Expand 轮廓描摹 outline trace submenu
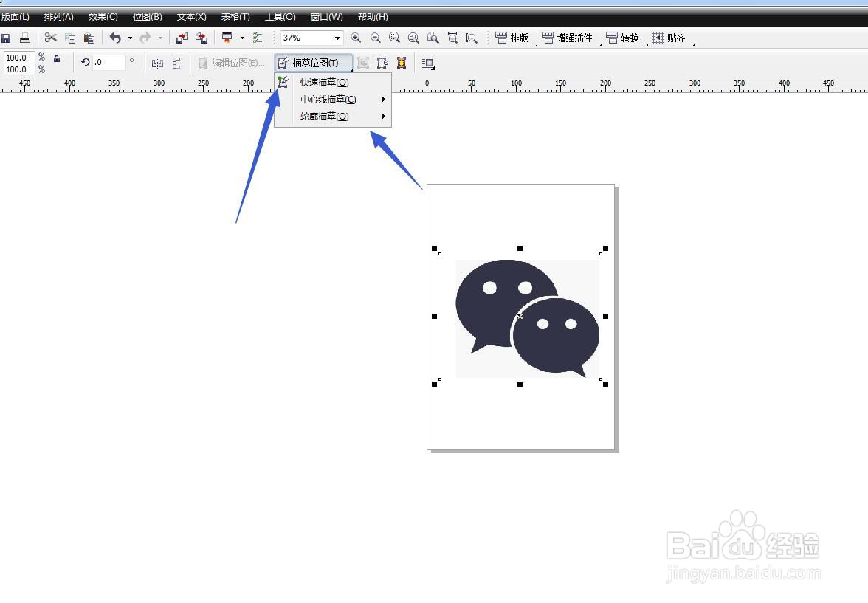The width and height of the screenshot is (868, 603). (333, 117)
